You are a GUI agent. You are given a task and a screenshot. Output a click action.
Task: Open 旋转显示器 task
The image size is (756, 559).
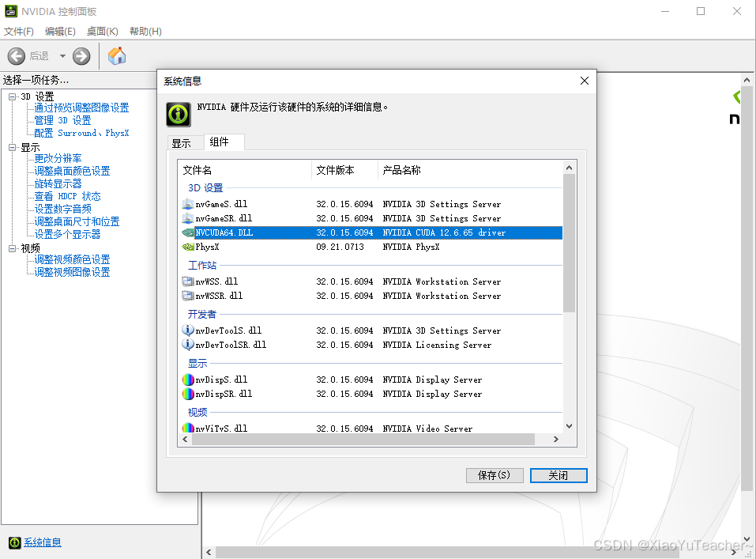58,183
